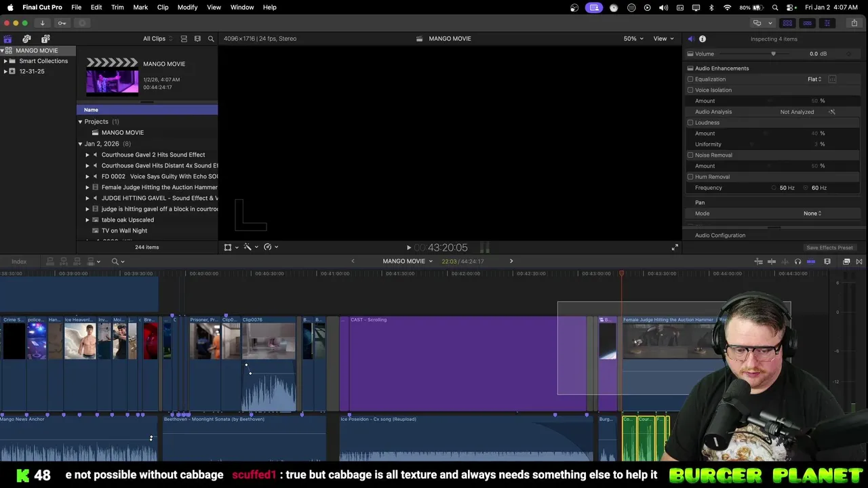Enable the Equalization checkbox

690,79
